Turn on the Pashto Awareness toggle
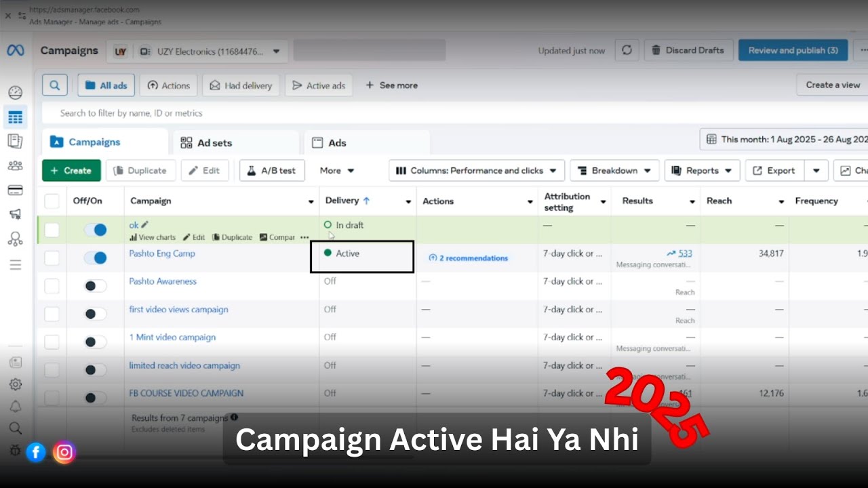 [x=95, y=286]
